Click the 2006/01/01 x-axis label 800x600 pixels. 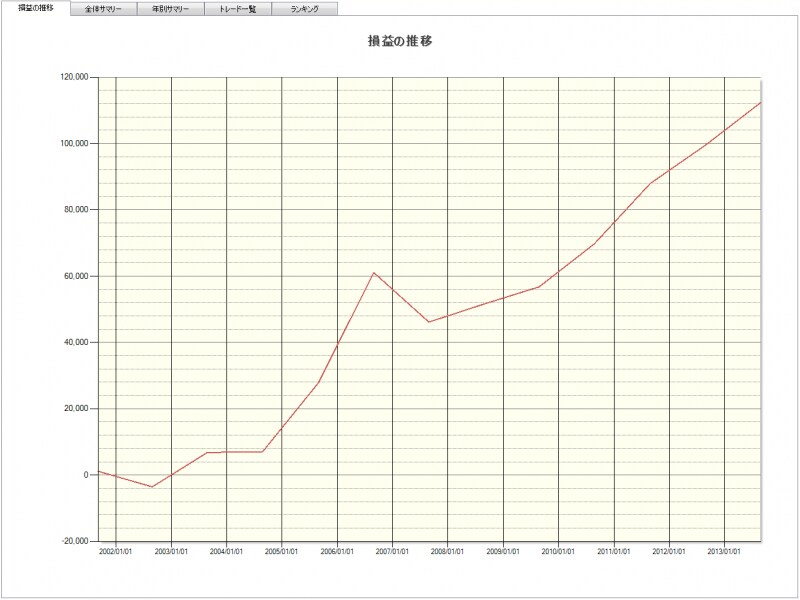(x=337, y=552)
